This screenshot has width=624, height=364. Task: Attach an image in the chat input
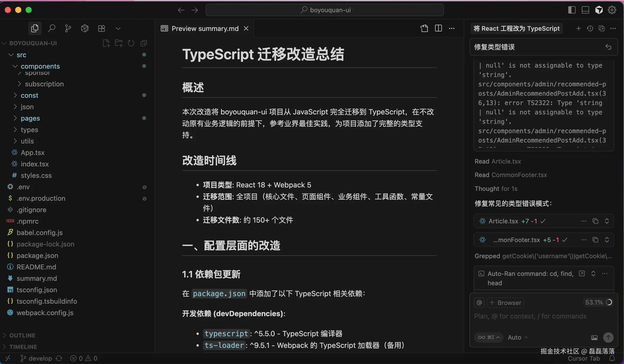594,337
